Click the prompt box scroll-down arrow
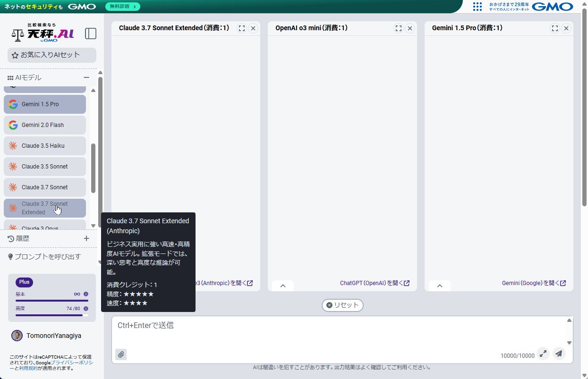 (x=569, y=343)
